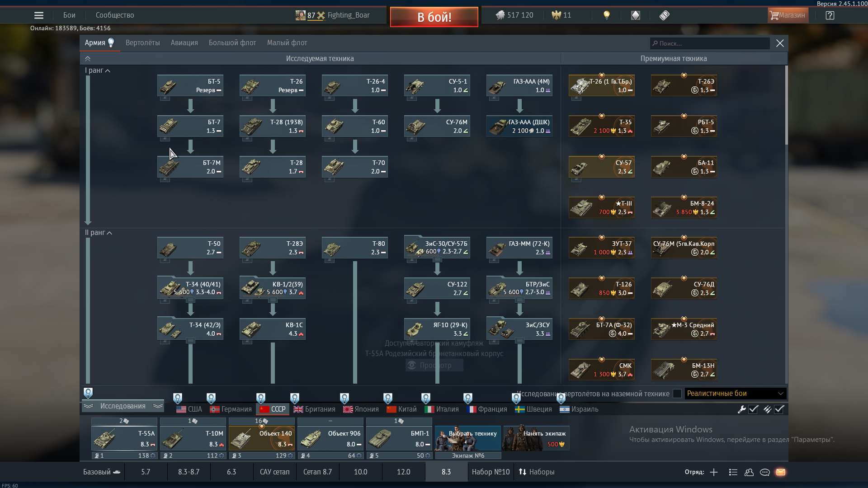Click the golden eagles currency icon
The height and width of the screenshot is (488, 868).
(556, 15)
